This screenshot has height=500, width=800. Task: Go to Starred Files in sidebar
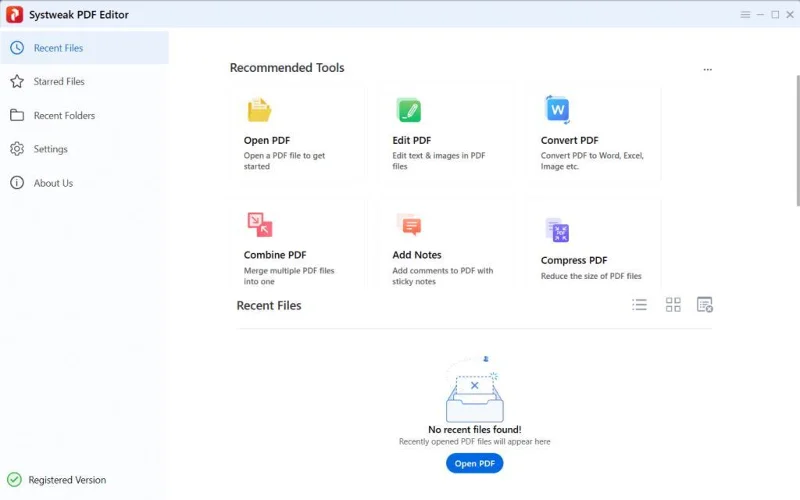point(59,82)
